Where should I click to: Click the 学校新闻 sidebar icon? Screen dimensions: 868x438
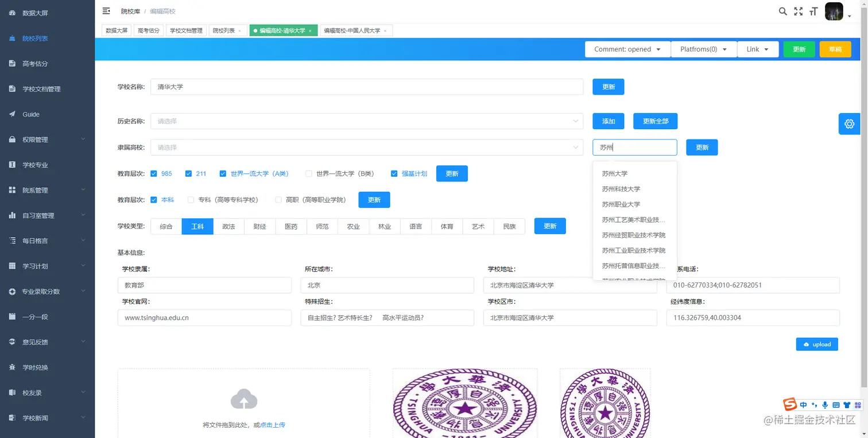pos(12,417)
